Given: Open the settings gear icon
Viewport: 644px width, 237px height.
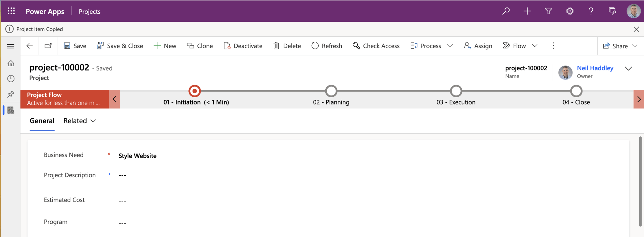Looking at the screenshot, I should point(570,11).
